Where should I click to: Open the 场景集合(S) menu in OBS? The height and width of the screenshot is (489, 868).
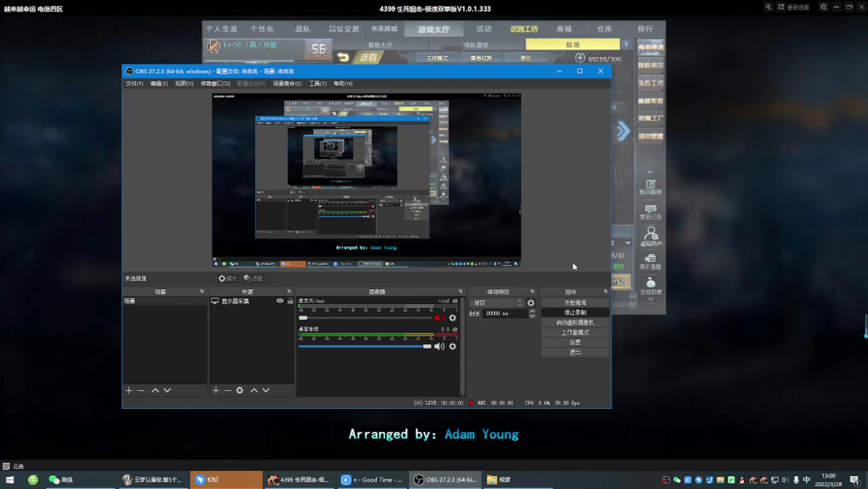click(287, 84)
